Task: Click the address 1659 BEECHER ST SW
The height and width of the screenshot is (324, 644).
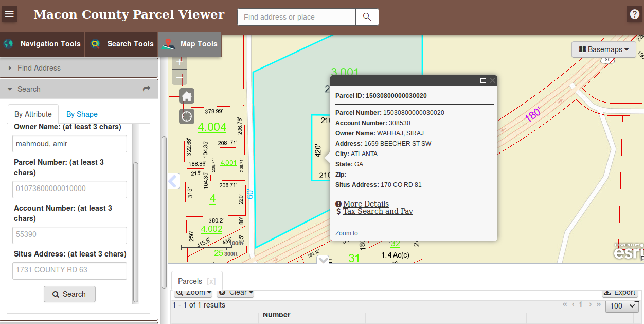Action: [x=398, y=144]
